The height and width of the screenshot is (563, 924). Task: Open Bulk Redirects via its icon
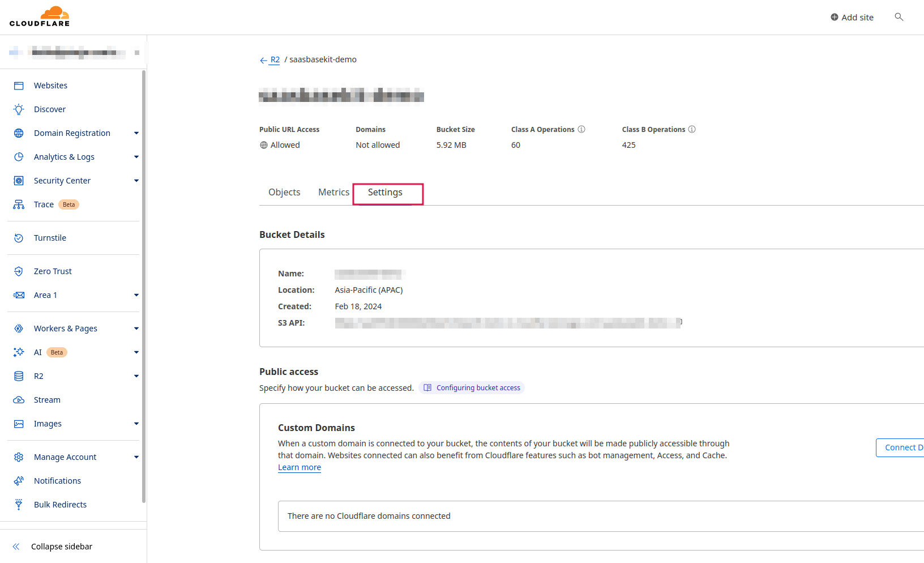(19, 505)
